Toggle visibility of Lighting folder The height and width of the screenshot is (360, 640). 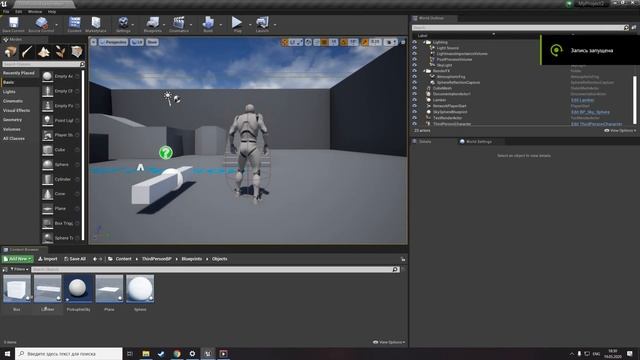(415, 42)
